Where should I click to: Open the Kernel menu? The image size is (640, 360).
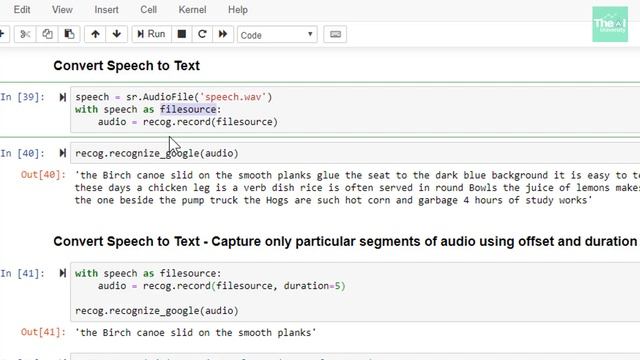[192, 10]
